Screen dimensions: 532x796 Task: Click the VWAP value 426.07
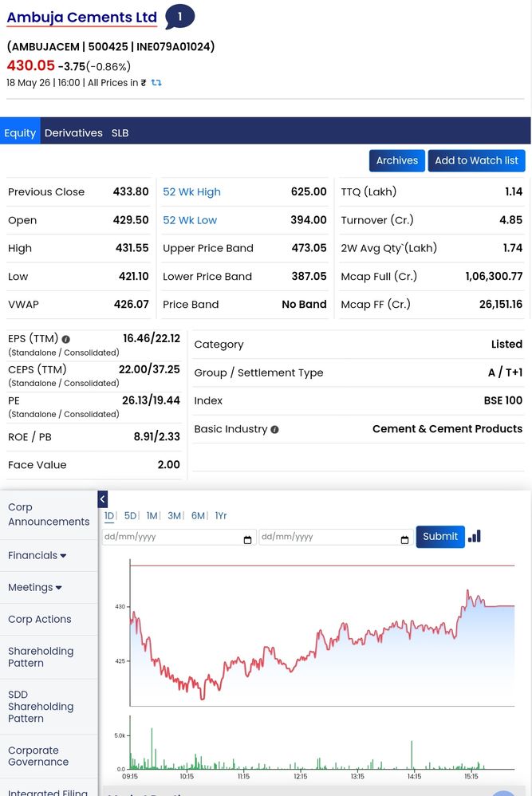coord(132,305)
